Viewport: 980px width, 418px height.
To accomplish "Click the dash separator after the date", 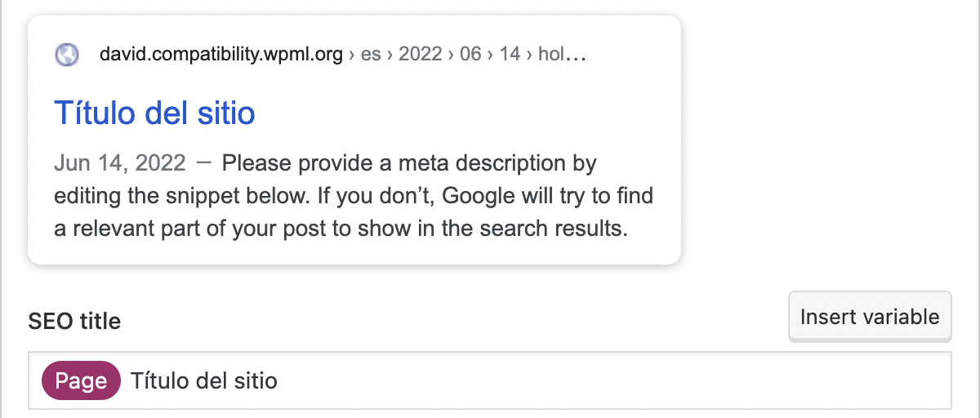I will (x=204, y=162).
